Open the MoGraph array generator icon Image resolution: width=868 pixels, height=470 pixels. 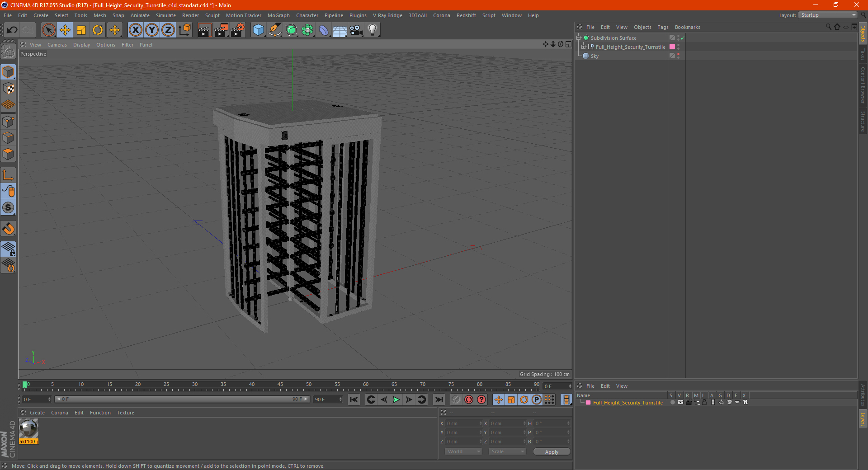tap(307, 30)
